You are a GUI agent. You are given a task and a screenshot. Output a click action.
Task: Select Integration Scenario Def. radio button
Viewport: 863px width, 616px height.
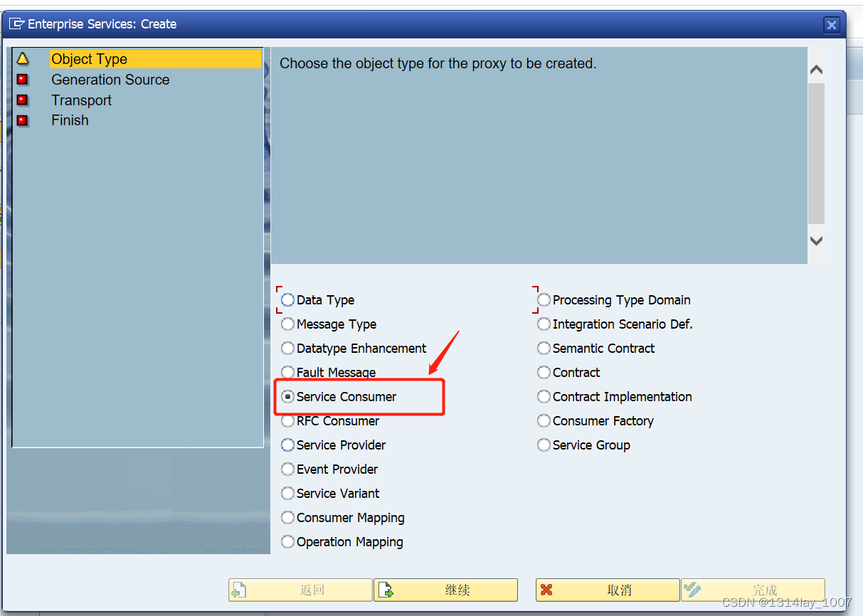click(544, 324)
